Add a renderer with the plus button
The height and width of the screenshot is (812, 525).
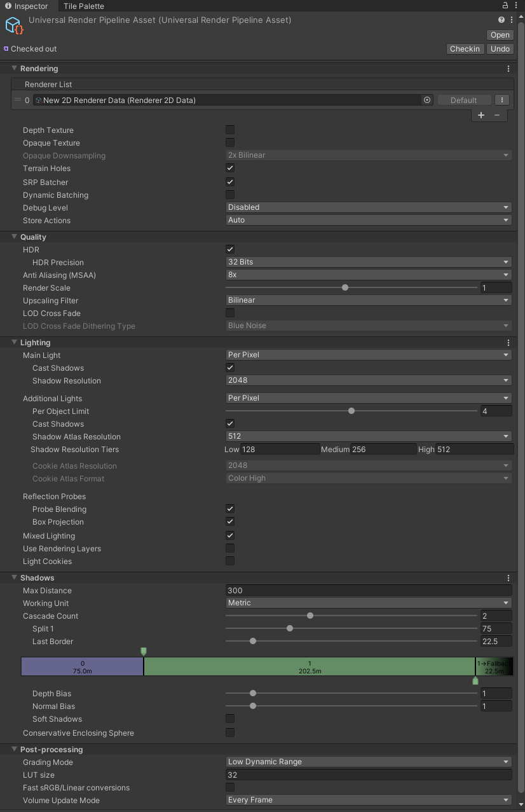coord(481,115)
